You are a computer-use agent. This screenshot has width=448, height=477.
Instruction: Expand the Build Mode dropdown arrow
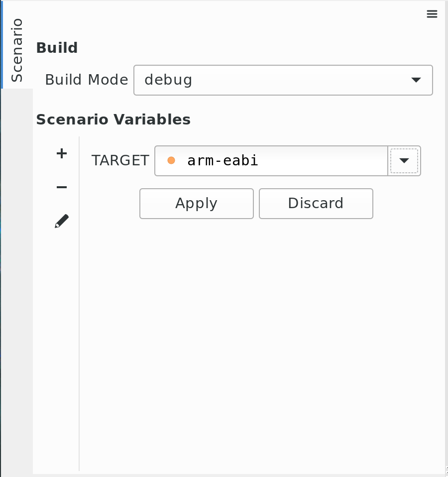(x=416, y=80)
